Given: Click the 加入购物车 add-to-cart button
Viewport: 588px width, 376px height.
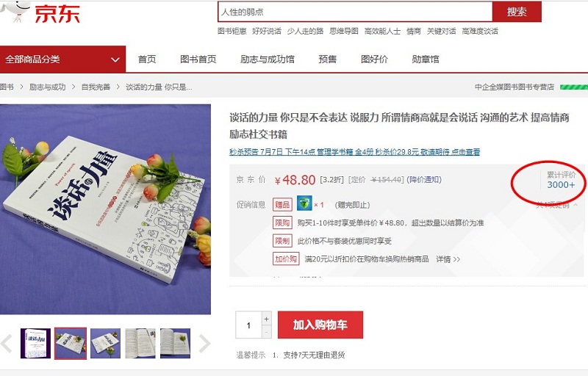Looking at the screenshot, I should [x=320, y=325].
